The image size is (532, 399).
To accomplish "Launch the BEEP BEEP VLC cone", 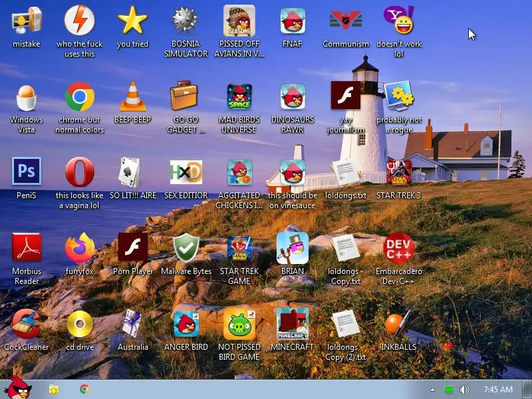I will pyautogui.click(x=132, y=96).
